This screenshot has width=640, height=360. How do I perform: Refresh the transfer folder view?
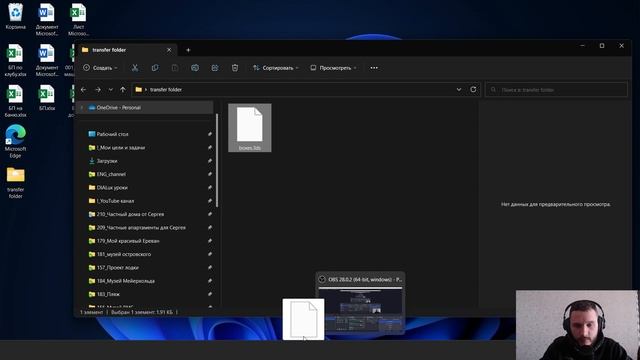click(x=473, y=89)
